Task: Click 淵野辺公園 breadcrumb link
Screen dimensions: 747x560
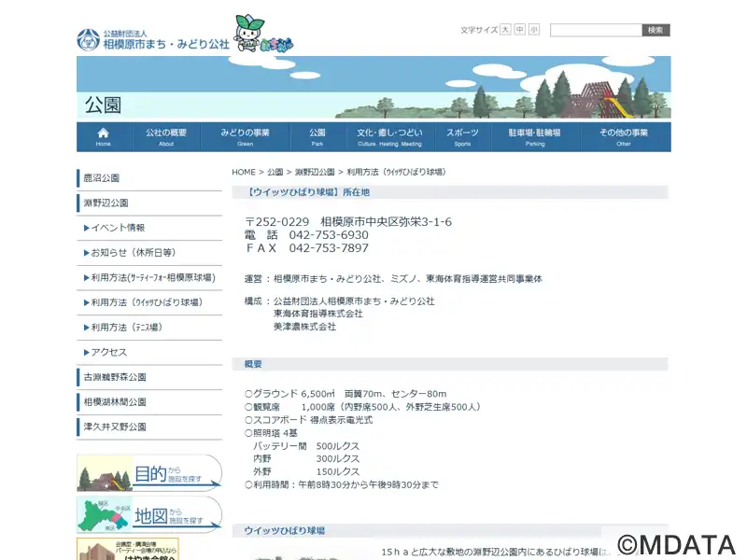Action: pyautogui.click(x=315, y=173)
